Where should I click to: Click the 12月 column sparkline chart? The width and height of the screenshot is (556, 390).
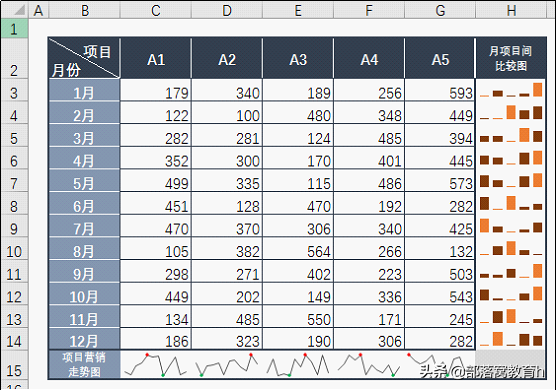[511, 339]
